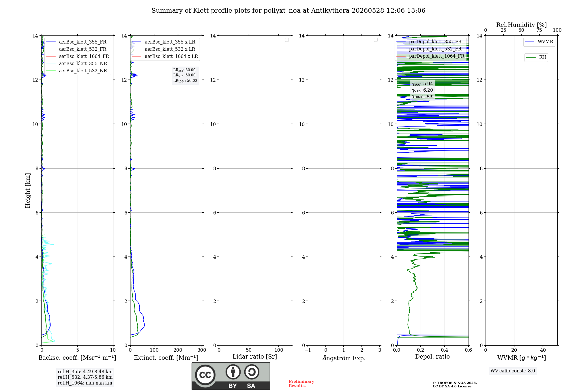Click the parDepol_klett_1064_FR legend entry
Viewport: 577px width, 392px height.
430,56
